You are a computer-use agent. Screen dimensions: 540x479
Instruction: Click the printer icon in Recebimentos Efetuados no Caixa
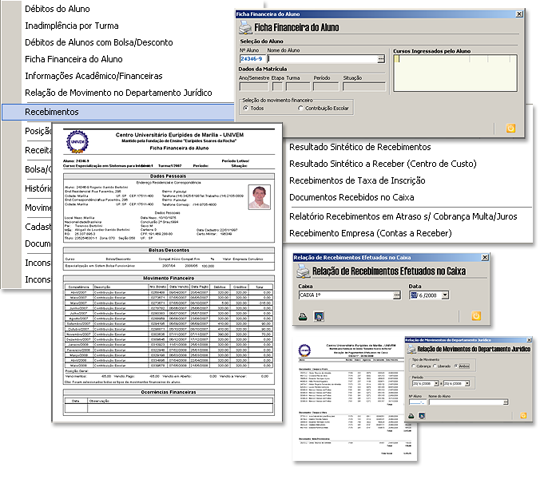click(x=303, y=271)
